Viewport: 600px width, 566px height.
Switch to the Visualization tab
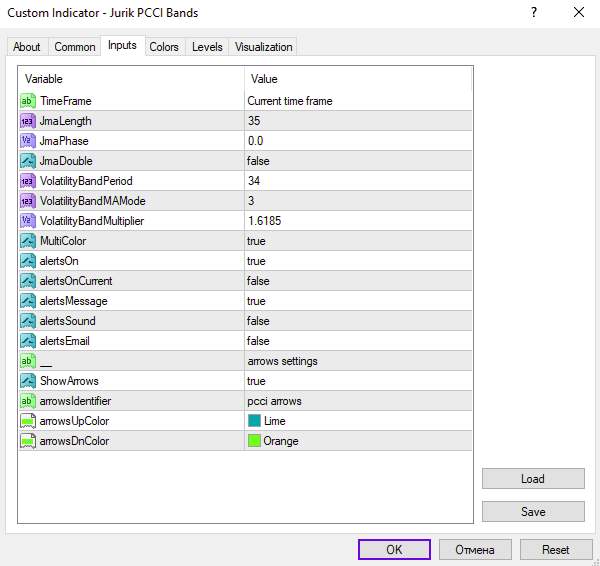[x=263, y=47]
